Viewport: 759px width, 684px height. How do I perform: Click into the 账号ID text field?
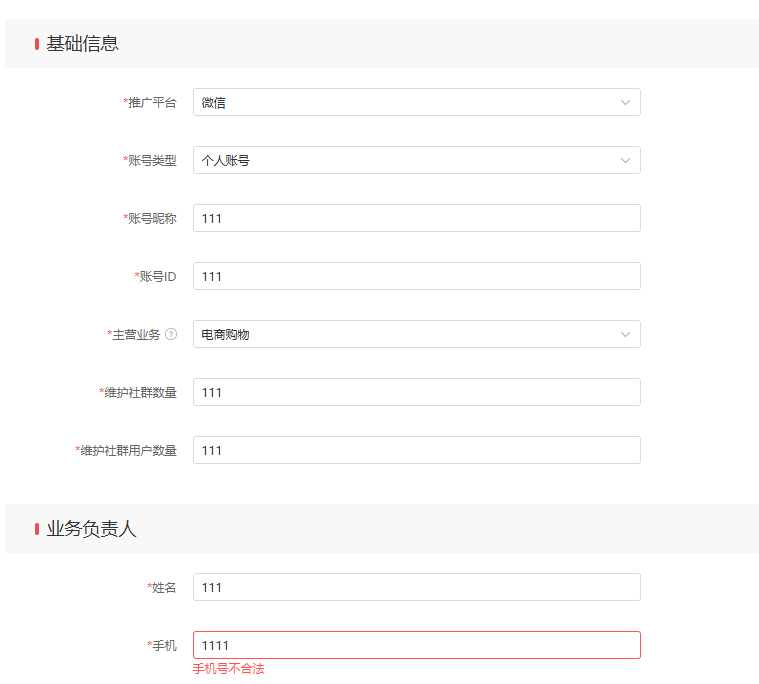(416, 276)
